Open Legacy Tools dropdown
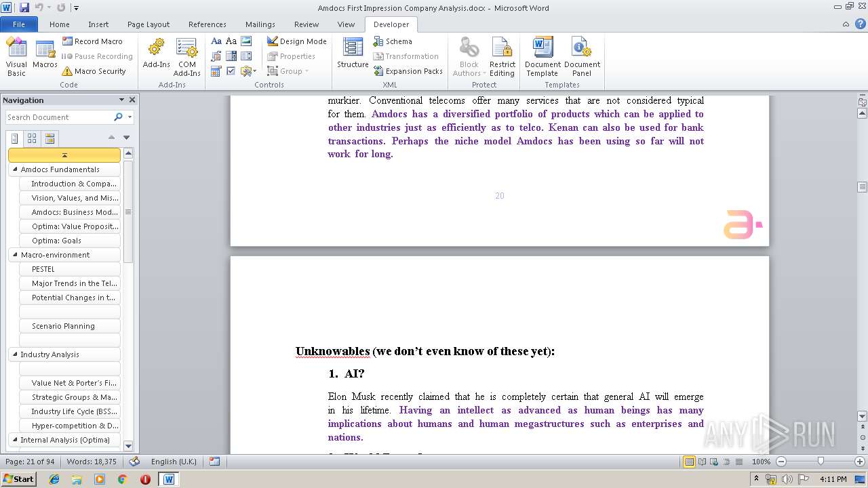Viewport: 868px width, 488px height. 248,71
